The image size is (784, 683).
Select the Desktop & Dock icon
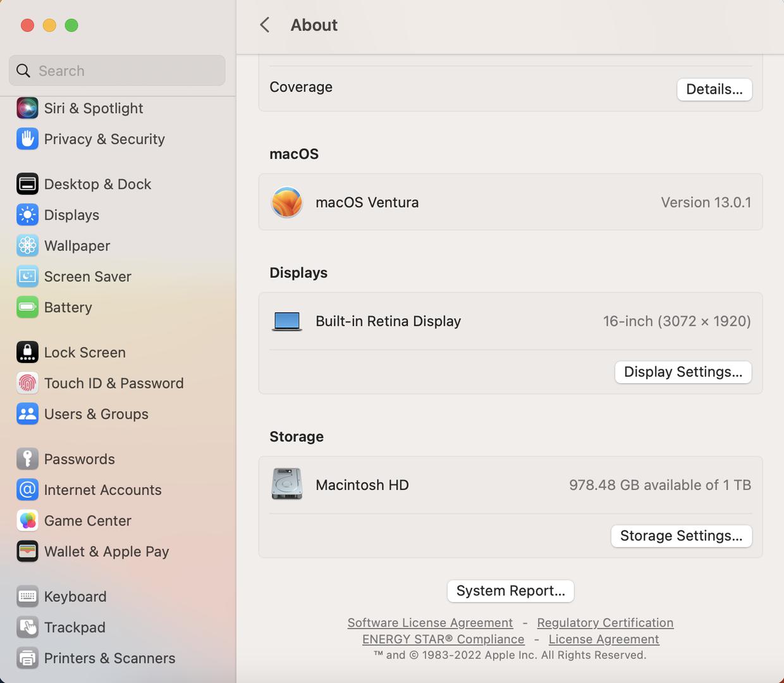pos(27,184)
